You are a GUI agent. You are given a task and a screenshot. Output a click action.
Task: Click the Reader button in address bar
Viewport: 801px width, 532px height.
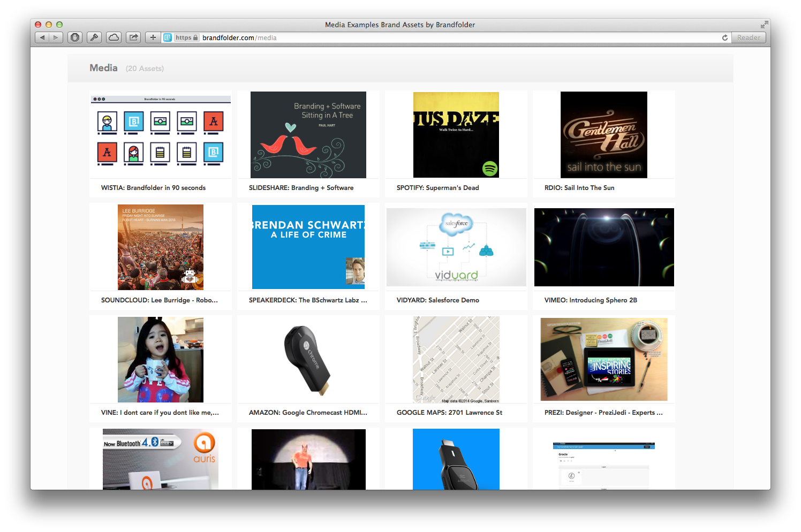pyautogui.click(x=749, y=37)
